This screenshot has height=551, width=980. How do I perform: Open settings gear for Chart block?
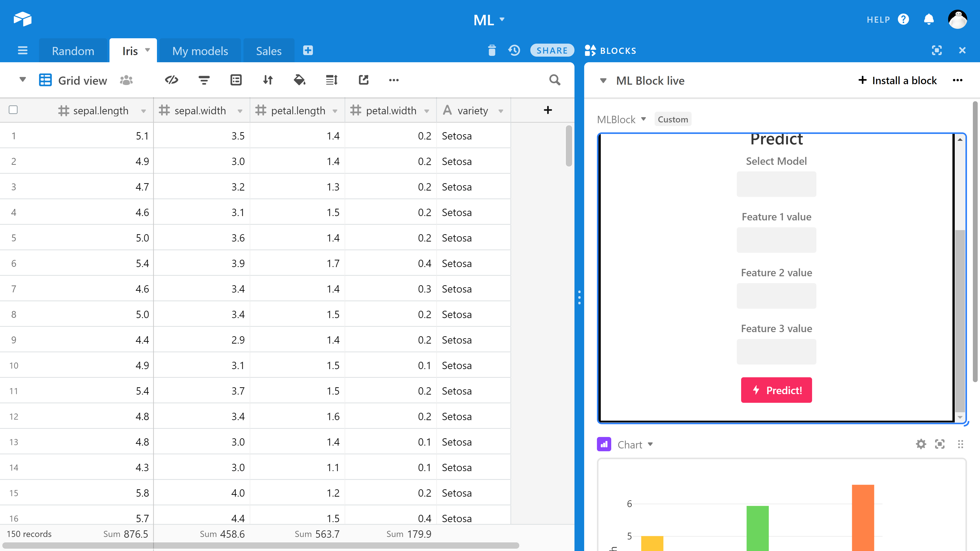tap(921, 444)
